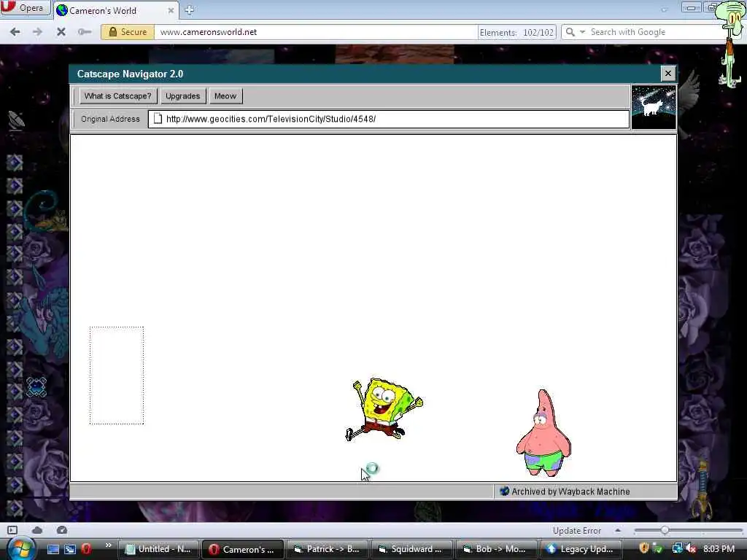Go back with the back arrow
The image size is (747, 560).
pos(15,32)
